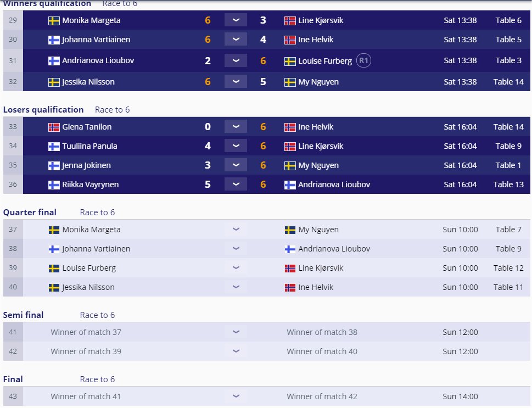The height and width of the screenshot is (408, 532).
Task: Click Riikka Väyrynen's Finnish flag icon
Action: coord(54,185)
